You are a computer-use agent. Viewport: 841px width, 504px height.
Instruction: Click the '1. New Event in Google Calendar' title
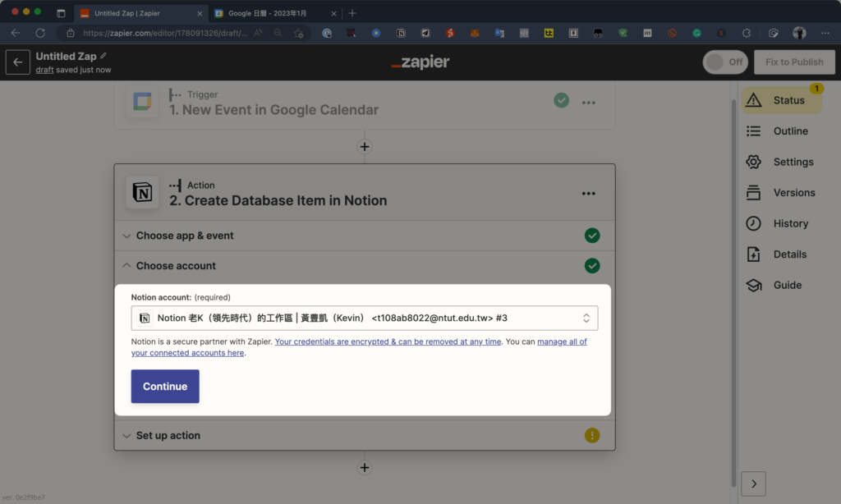coord(274,110)
